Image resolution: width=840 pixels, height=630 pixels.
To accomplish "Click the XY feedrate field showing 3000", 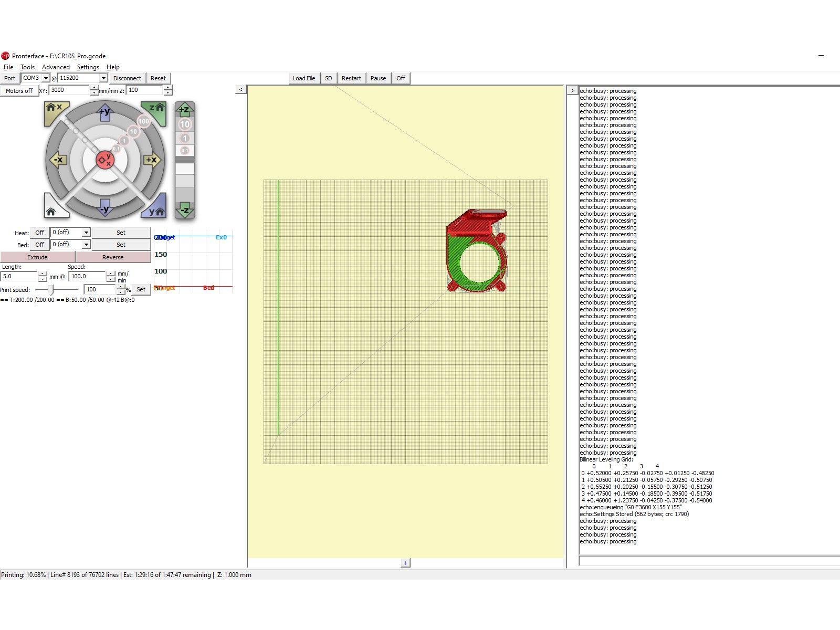I will (x=70, y=90).
